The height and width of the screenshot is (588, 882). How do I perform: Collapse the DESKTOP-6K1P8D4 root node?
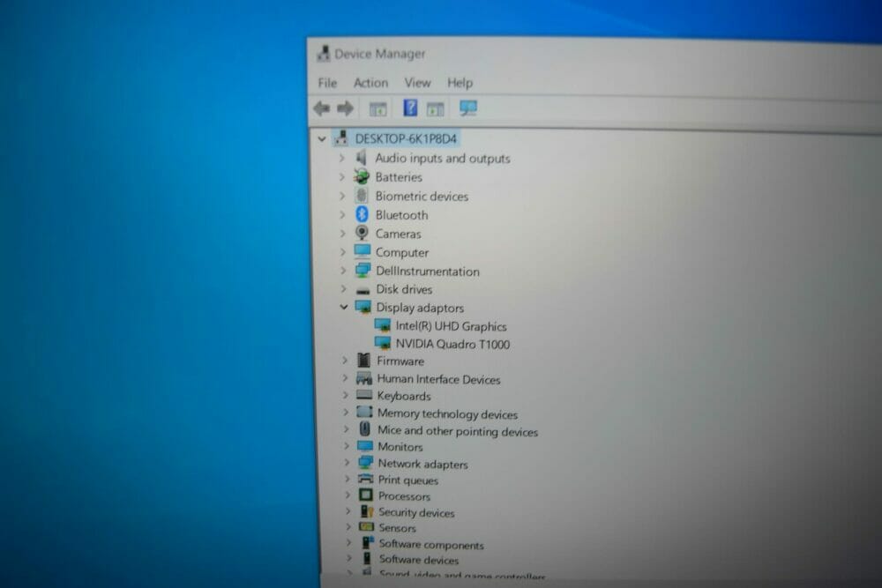click(x=322, y=138)
